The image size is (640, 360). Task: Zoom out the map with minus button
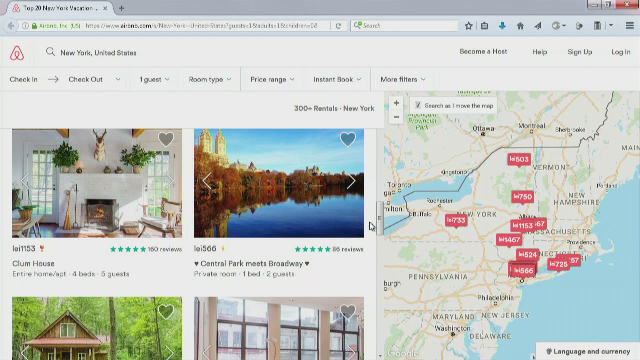coord(396,117)
